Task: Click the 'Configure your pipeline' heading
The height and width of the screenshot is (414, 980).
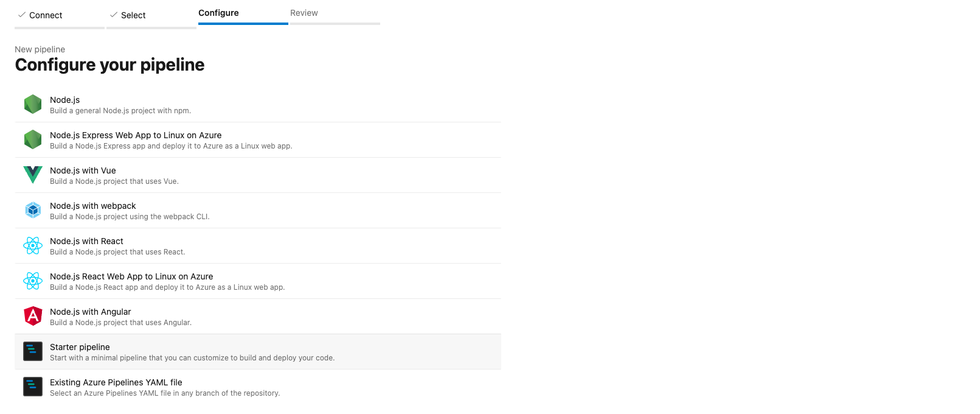Action: (109, 65)
